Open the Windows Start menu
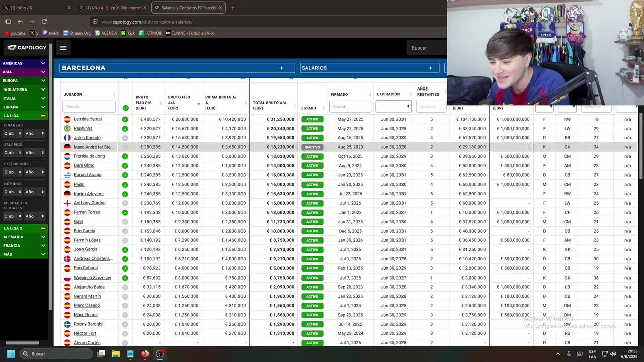Screen dimensions: 644x362 tap(11, 354)
